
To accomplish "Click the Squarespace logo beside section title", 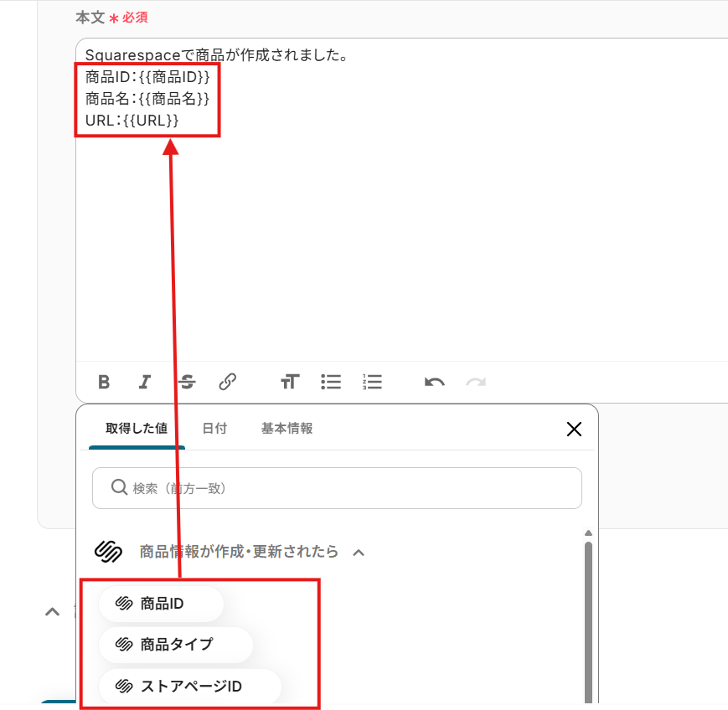I will 108,551.
